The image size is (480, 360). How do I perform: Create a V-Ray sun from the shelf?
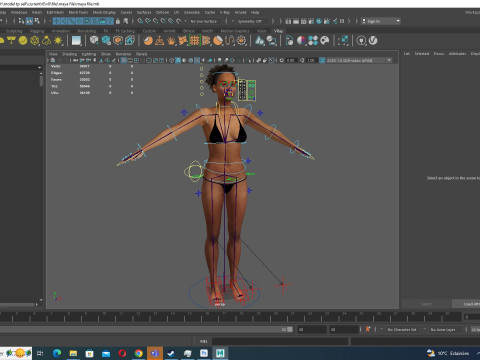(58, 41)
